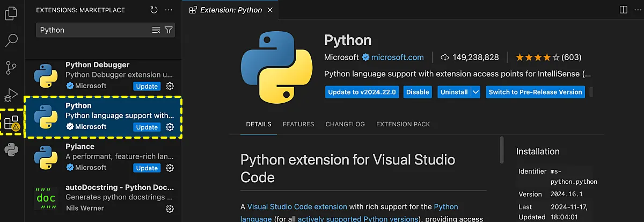Viewport: 644px width, 222px height.
Task: Open the Explorer view in activity bar
Action: (x=11, y=12)
